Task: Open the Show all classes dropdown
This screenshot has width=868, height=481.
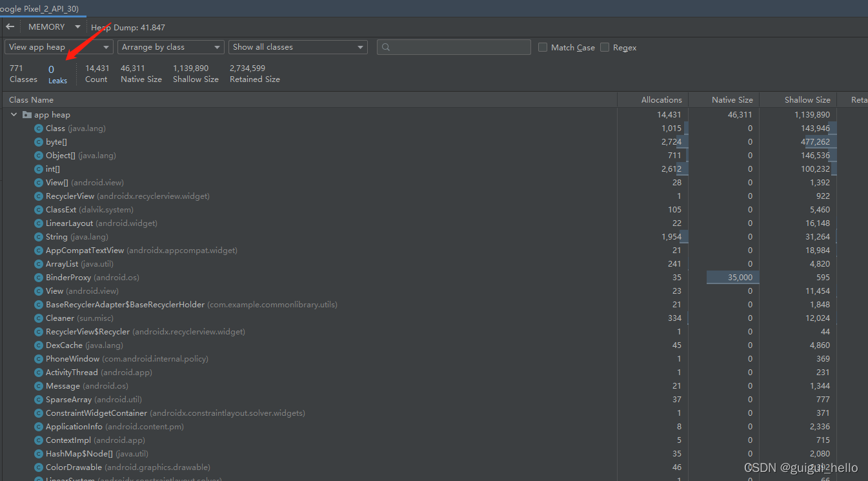Action: point(298,47)
